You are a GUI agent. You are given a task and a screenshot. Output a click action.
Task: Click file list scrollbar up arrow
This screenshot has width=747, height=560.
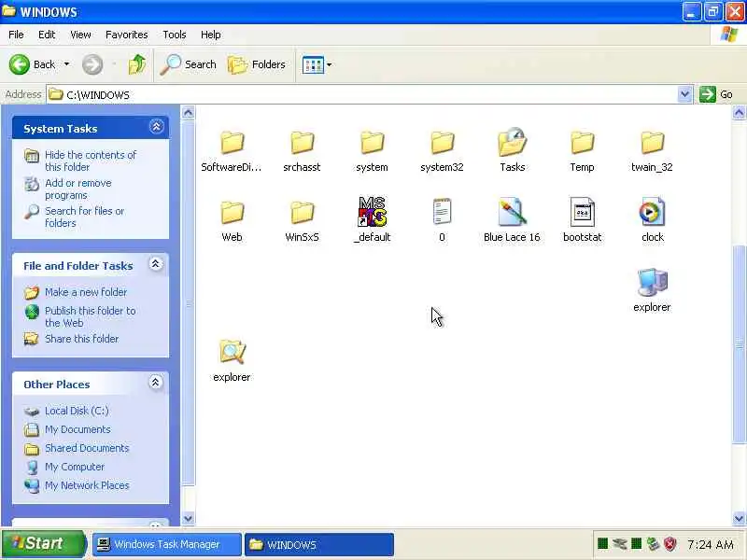click(x=739, y=113)
